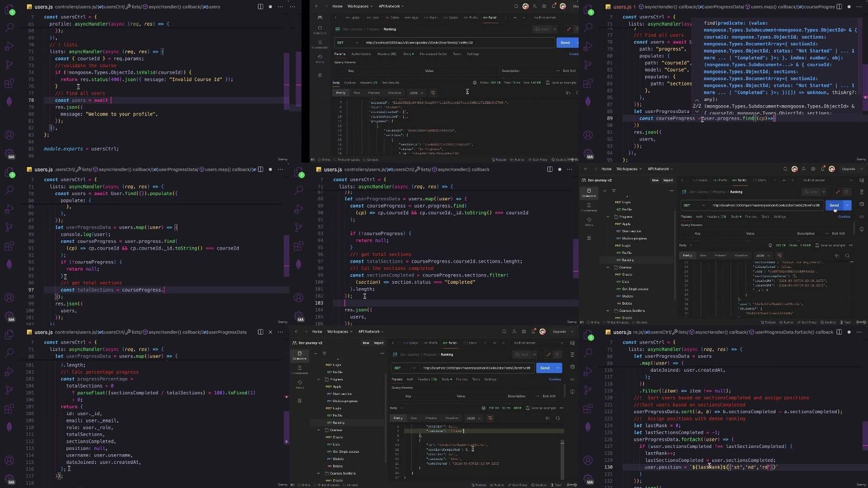The width and height of the screenshot is (868, 488).
Task: Open settings gear in Postman showing createdAt response
Action: (813, 169)
